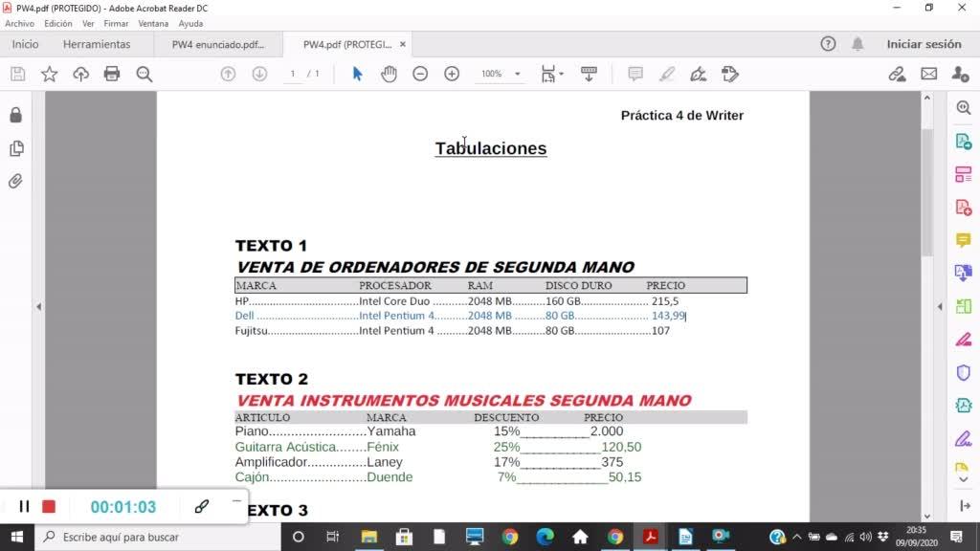Open Microsoft Edge from the taskbar

click(545, 537)
